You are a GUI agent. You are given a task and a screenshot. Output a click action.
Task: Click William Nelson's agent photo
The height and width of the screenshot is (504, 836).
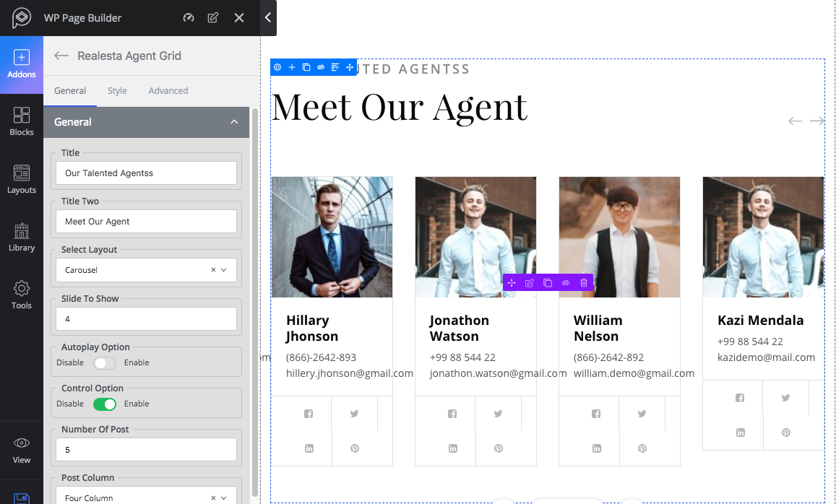[x=619, y=237]
